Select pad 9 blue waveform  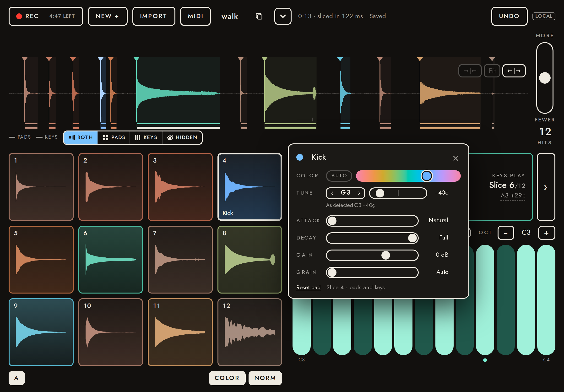point(41,332)
